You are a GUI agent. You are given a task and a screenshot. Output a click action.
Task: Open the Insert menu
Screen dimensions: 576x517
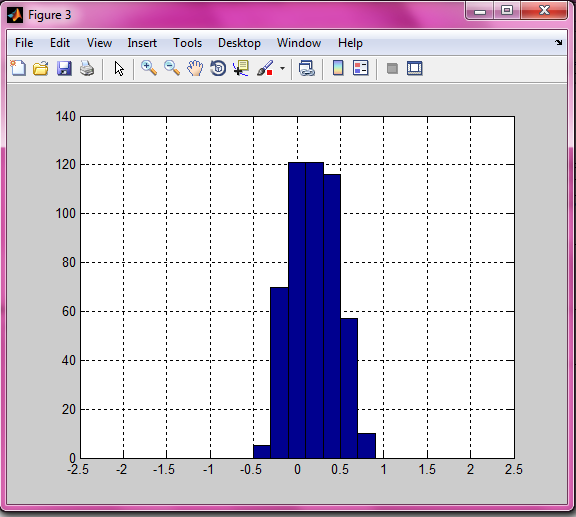(x=142, y=43)
